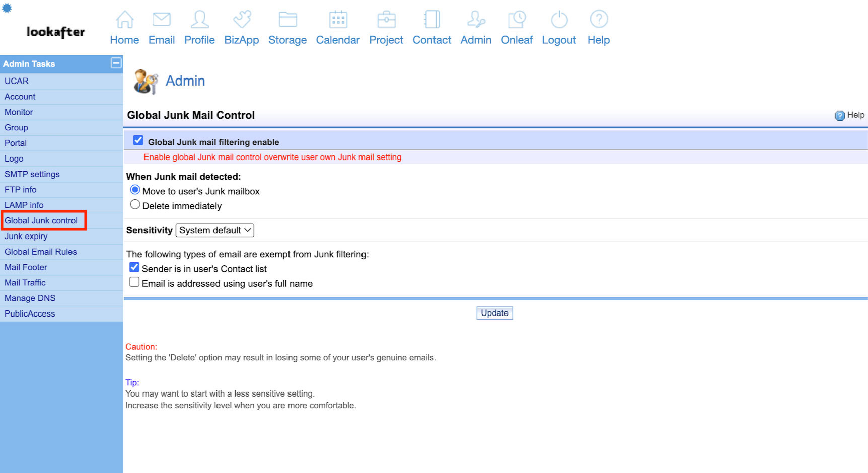The height and width of the screenshot is (473, 868).
Task: Uncheck Sender is in user's Contact list
Action: 134,268
